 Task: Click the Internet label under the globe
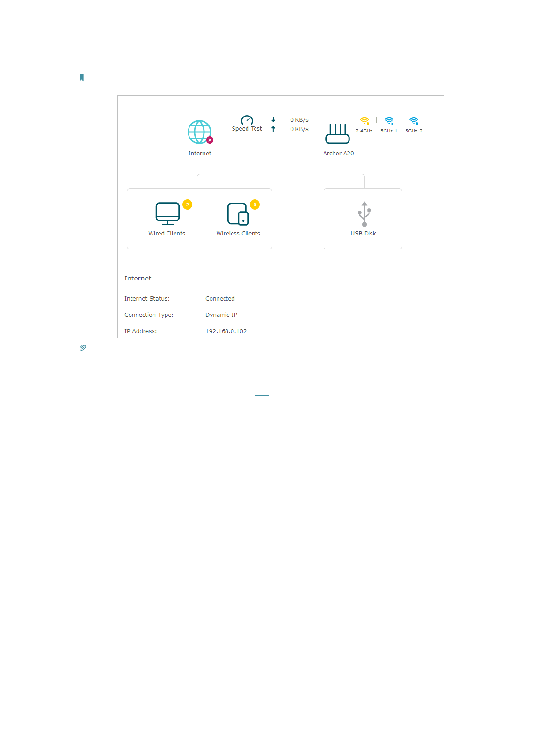(x=200, y=154)
